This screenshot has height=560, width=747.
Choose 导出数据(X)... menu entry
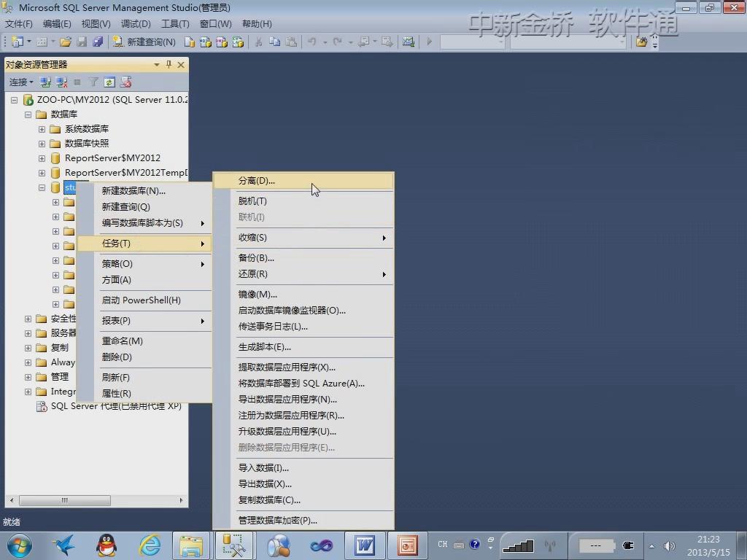point(303,484)
